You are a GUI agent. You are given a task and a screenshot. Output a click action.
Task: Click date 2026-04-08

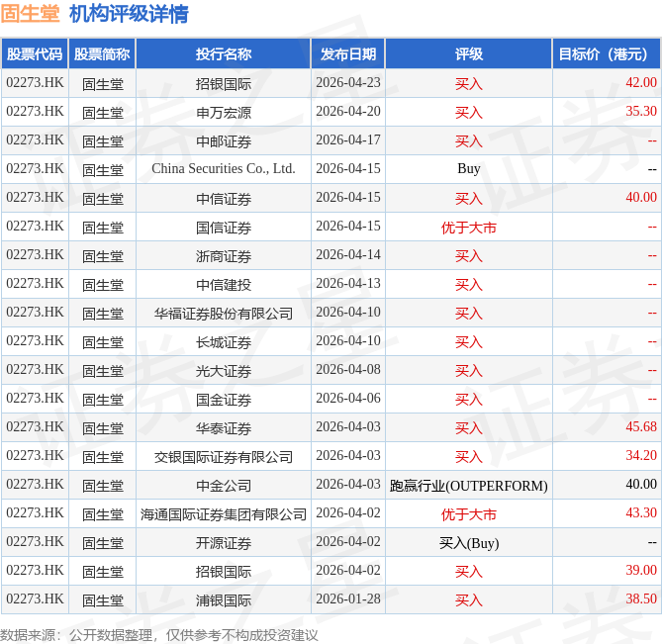[348, 370]
